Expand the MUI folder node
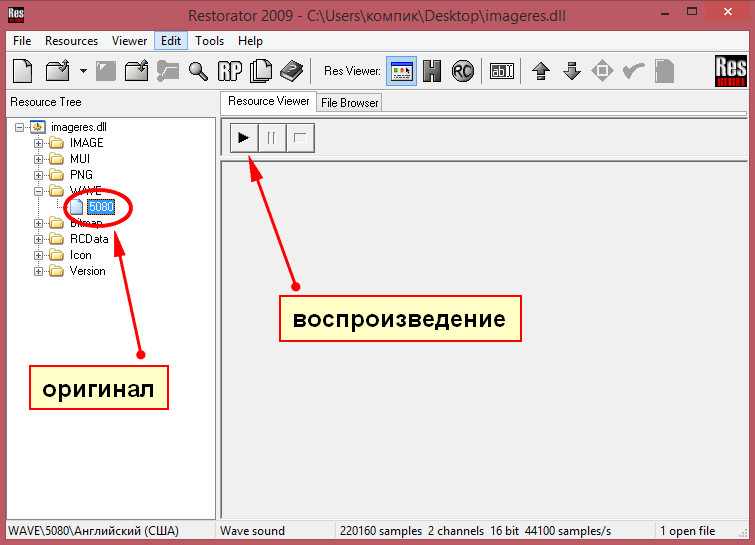The width and height of the screenshot is (755, 545). click(x=39, y=159)
